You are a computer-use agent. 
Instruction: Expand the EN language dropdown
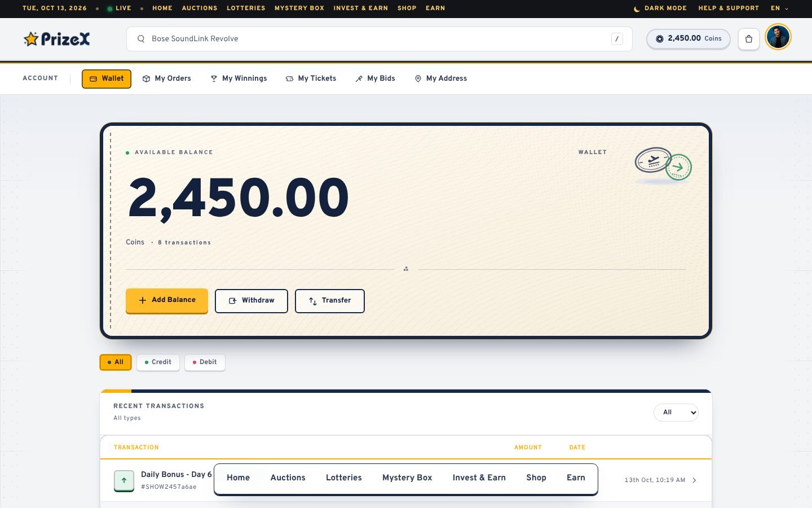click(x=779, y=8)
